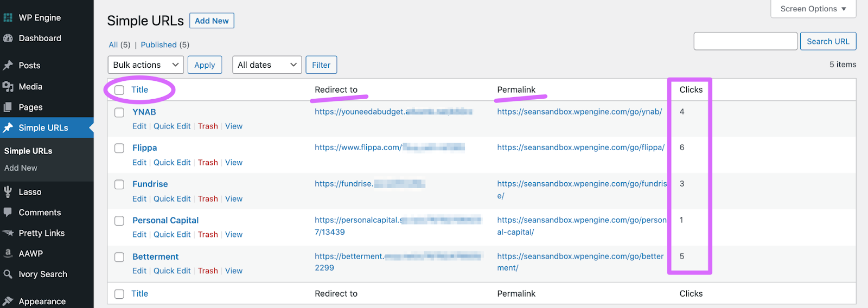Sort by Title in the table footer
The width and height of the screenshot is (868, 308).
click(x=139, y=293)
